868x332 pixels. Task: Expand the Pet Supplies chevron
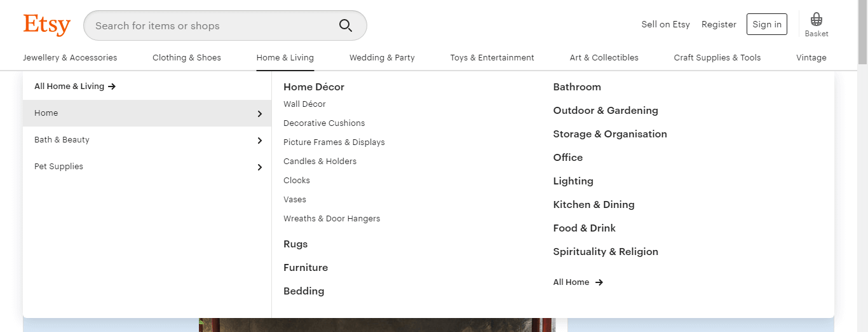[x=259, y=167]
